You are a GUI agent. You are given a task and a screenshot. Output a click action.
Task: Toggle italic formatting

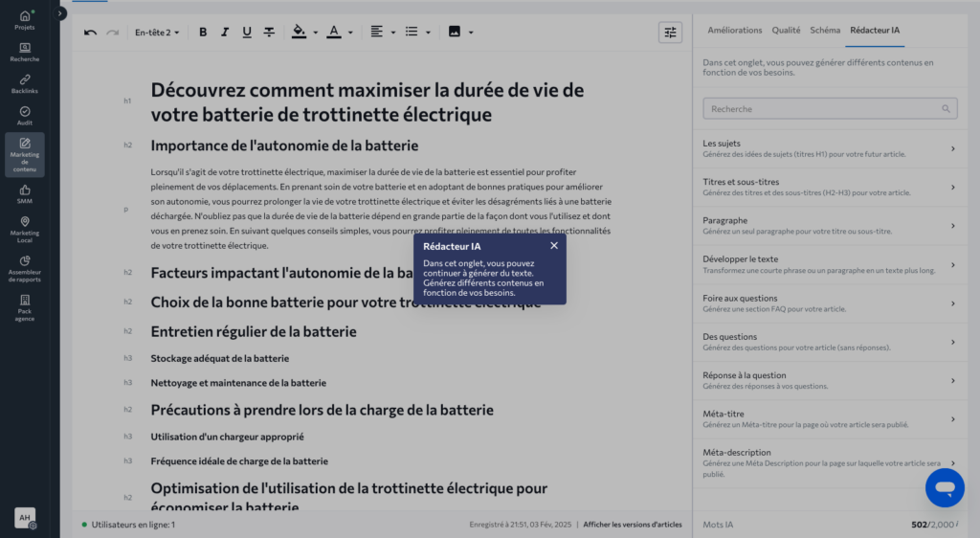tap(224, 33)
